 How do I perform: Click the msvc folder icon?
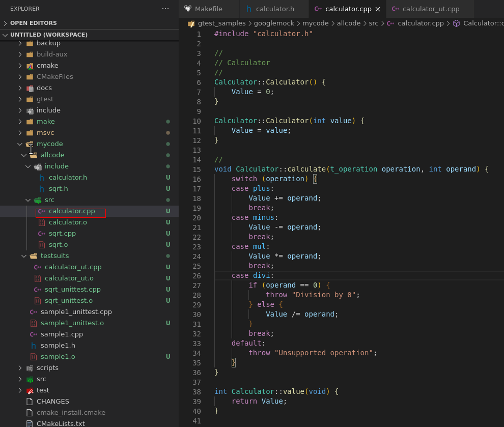pyautogui.click(x=30, y=133)
